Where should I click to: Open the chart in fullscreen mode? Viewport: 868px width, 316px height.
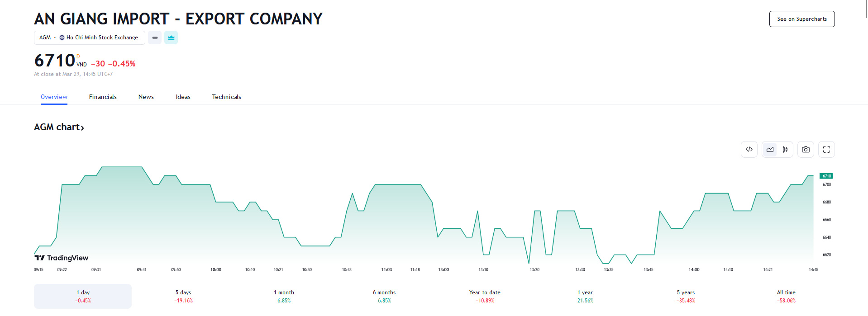coord(826,150)
